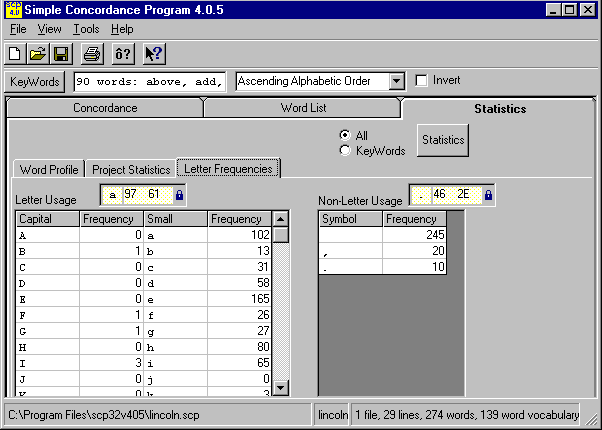Image resolution: width=602 pixels, height=430 pixels.
Task: Activate the What's This pointer help icon
Action: click(x=153, y=54)
